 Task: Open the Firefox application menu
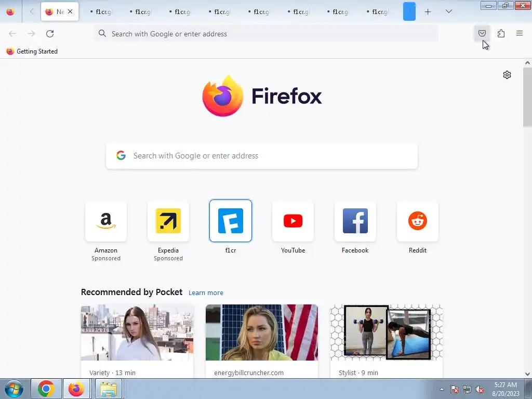tap(519, 33)
